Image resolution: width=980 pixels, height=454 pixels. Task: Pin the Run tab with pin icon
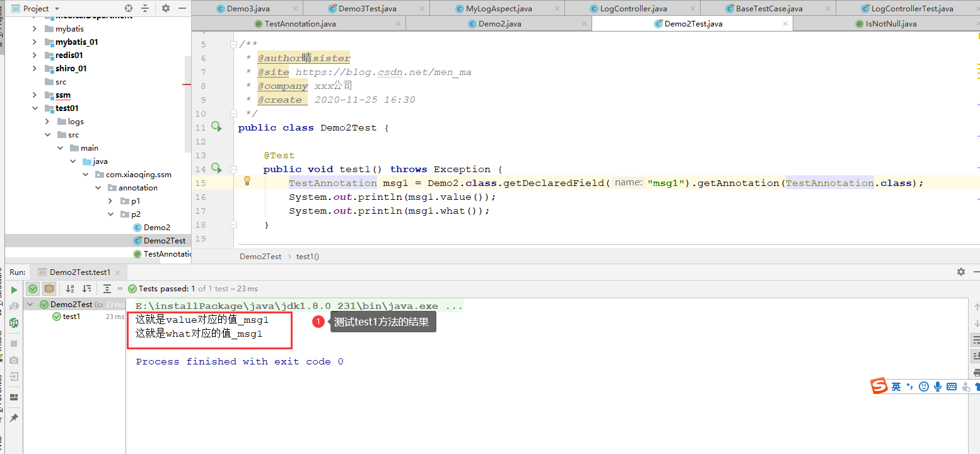pos(14,417)
